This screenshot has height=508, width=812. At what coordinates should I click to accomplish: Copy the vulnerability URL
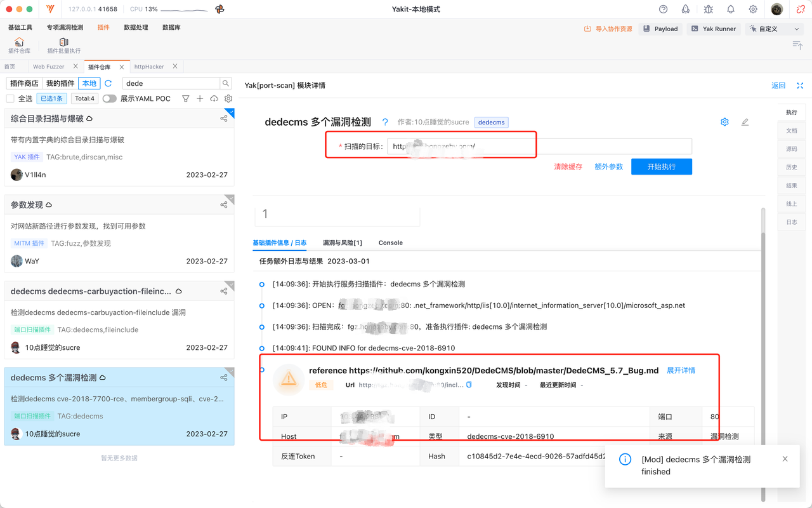tap(469, 385)
